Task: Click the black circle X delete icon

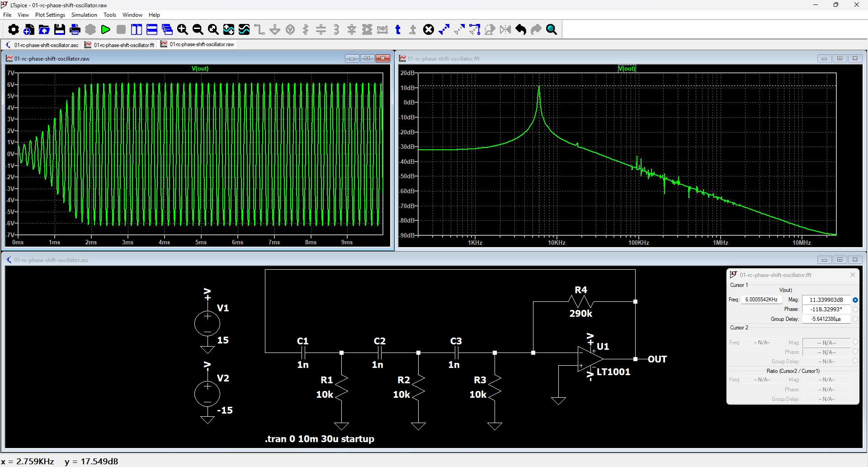Action: [428, 30]
